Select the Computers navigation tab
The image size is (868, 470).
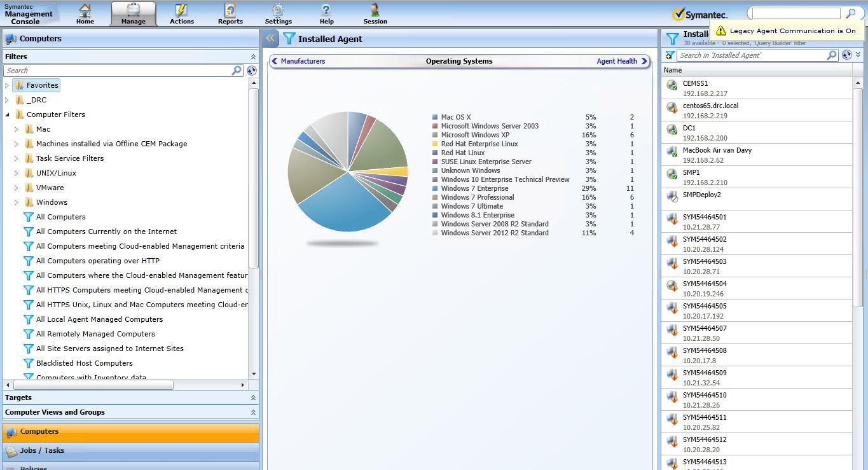pos(130,432)
